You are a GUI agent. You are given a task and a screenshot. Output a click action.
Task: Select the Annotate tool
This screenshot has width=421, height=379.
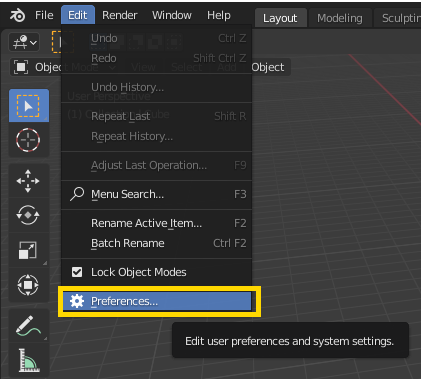pyautogui.click(x=28, y=326)
